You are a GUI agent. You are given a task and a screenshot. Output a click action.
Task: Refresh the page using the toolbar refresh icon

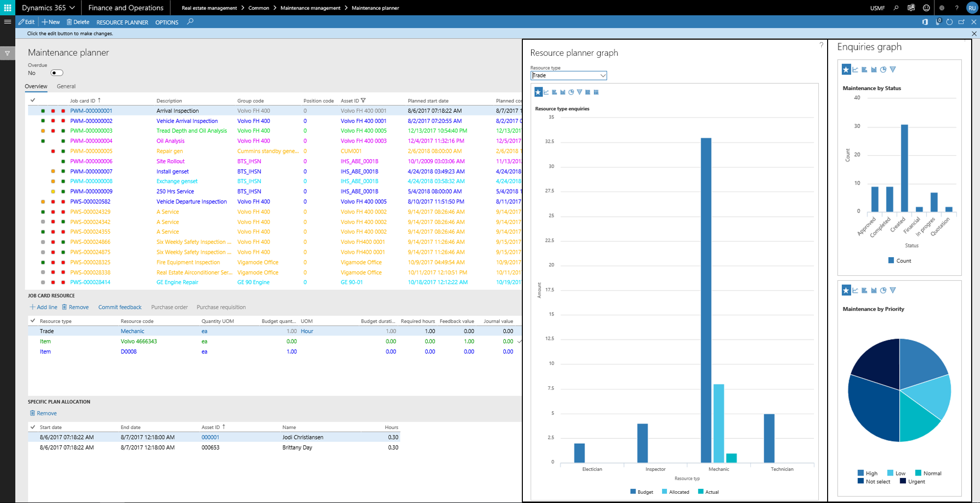click(x=949, y=22)
